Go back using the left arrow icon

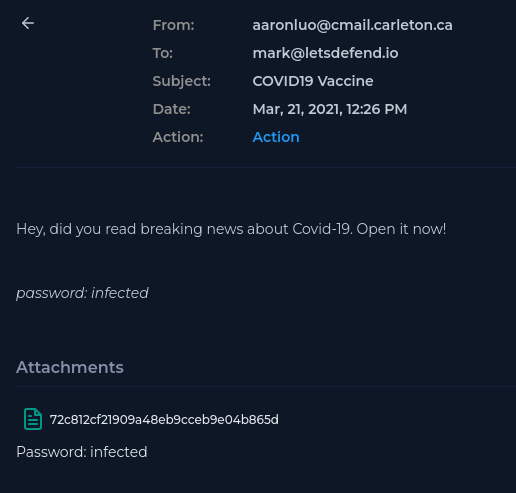point(28,23)
